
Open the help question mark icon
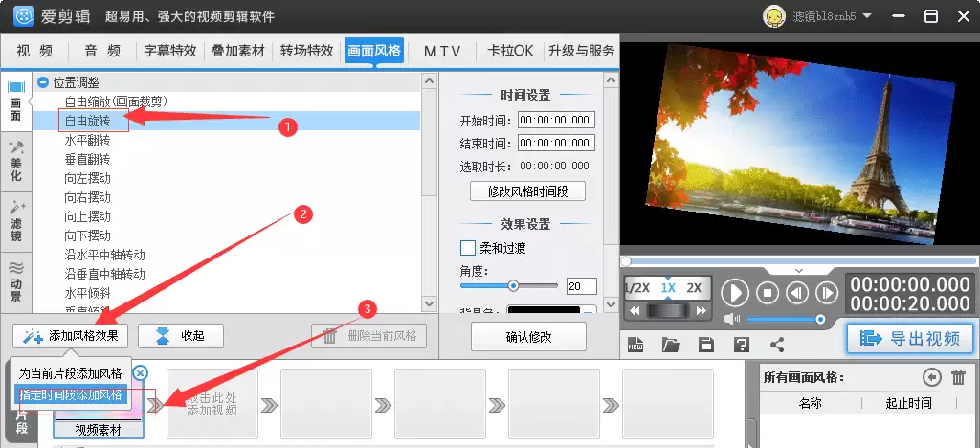pyautogui.click(x=742, y=345)
